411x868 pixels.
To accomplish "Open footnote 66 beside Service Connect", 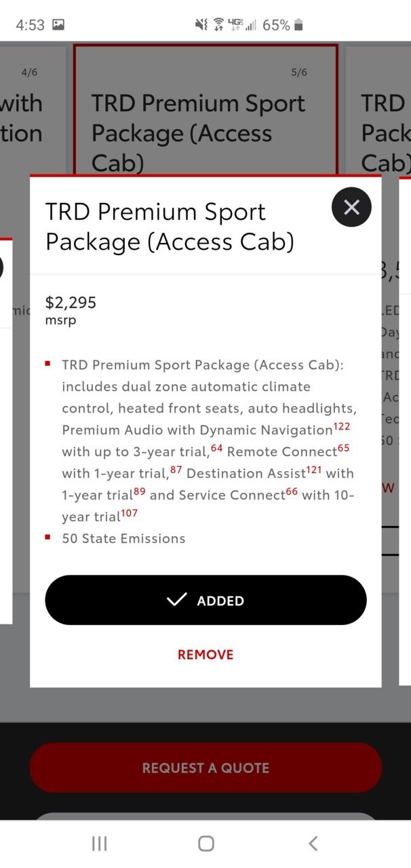I will 292,491.
